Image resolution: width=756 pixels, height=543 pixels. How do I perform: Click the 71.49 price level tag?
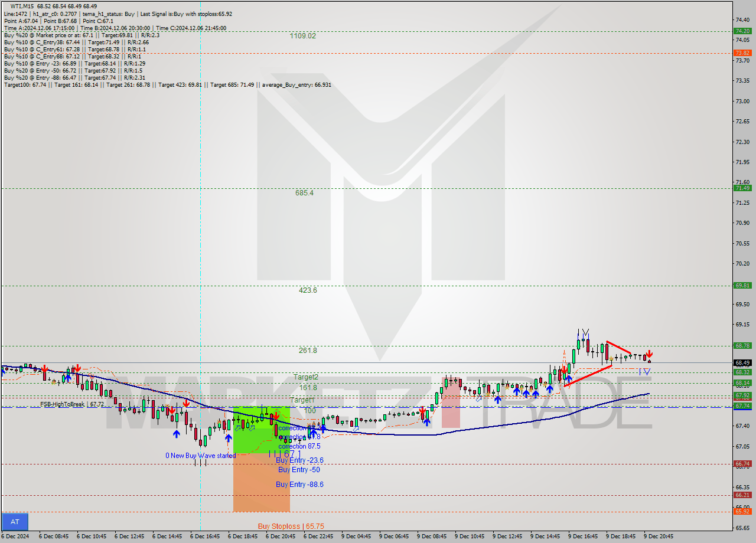pyautogui.click(x=742, y=188)
